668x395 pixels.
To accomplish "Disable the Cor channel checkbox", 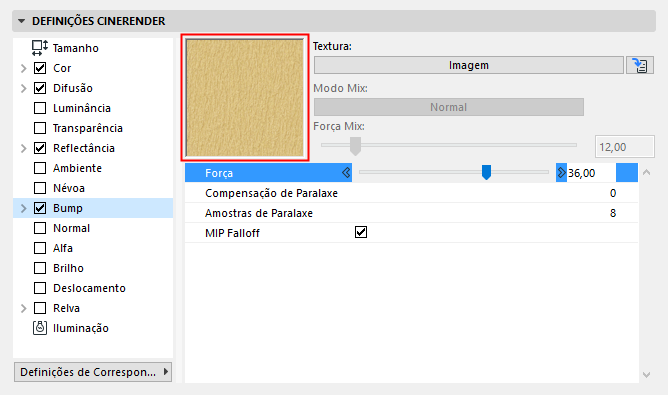I will click(40, 68).
